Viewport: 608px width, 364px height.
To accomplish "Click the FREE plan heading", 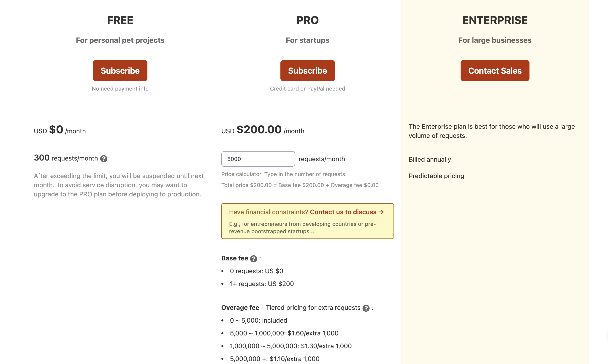I will [x=120, y=20].
